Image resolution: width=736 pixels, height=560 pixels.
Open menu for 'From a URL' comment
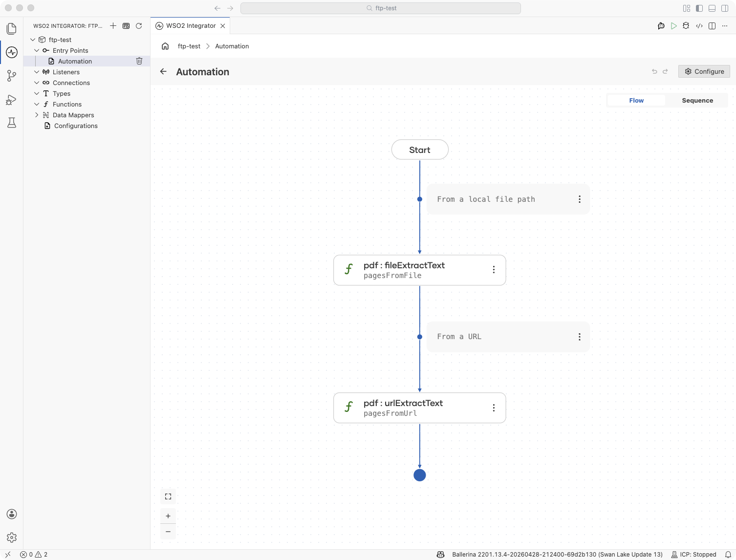(580, 337)
